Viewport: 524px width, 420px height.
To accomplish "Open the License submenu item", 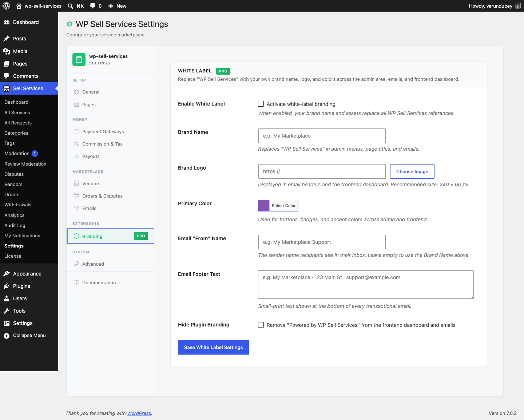I will (13, 256).
